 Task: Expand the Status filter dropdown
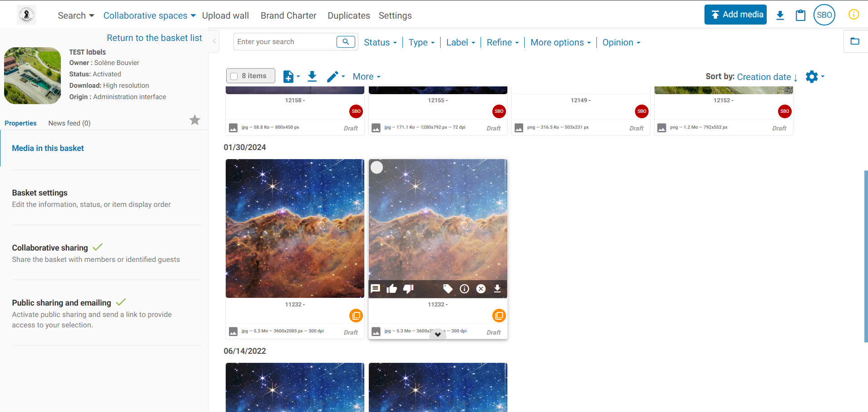point(380,42)
